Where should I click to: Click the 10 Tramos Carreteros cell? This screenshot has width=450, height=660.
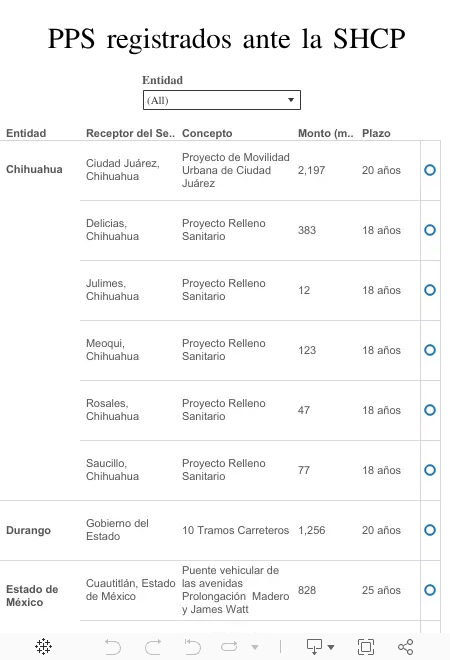[x=235, y=530]
